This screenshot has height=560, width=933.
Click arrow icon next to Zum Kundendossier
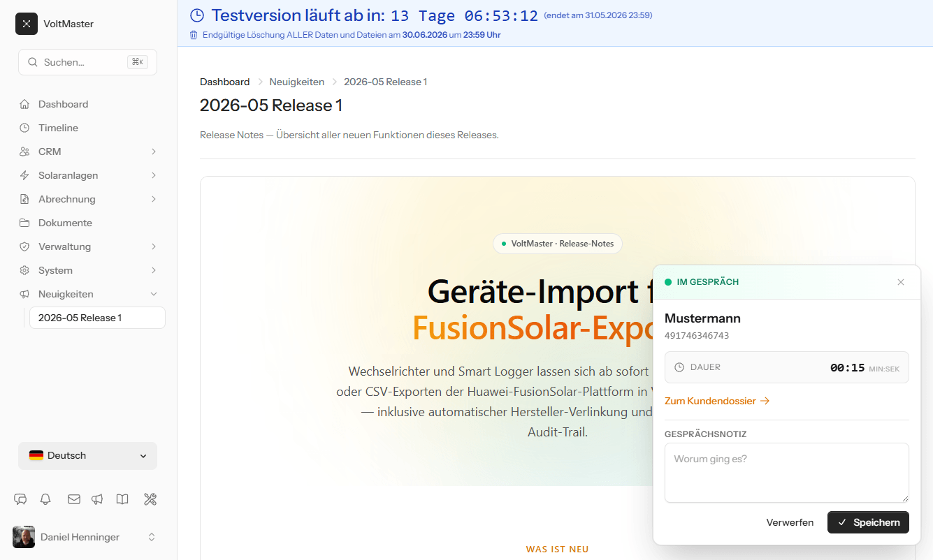pyautogui.click(x=765, y=401)
